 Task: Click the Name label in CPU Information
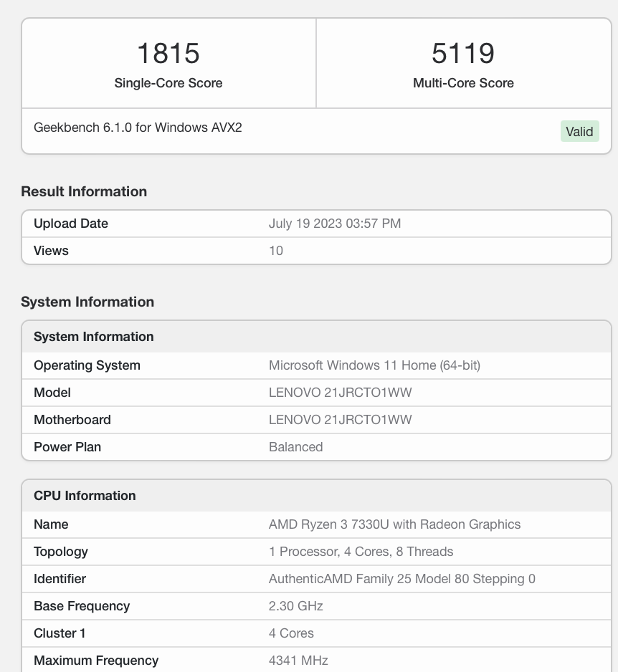(51, 524)
